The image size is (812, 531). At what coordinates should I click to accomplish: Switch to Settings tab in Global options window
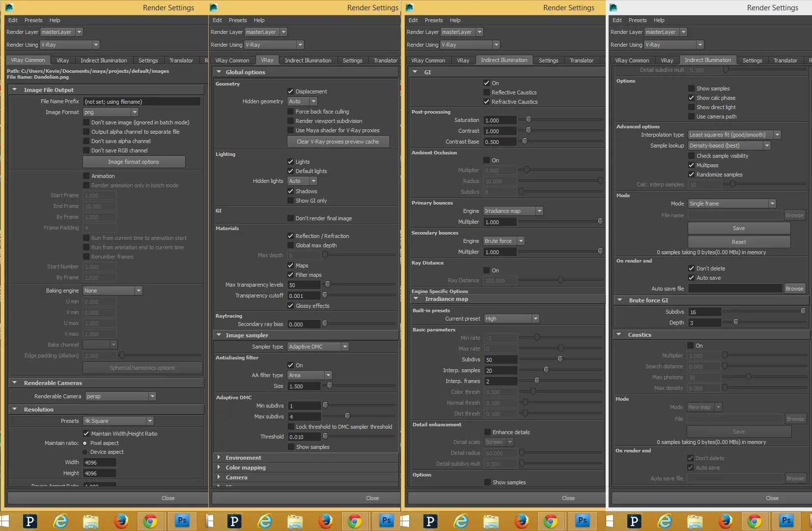click(353, 60)
